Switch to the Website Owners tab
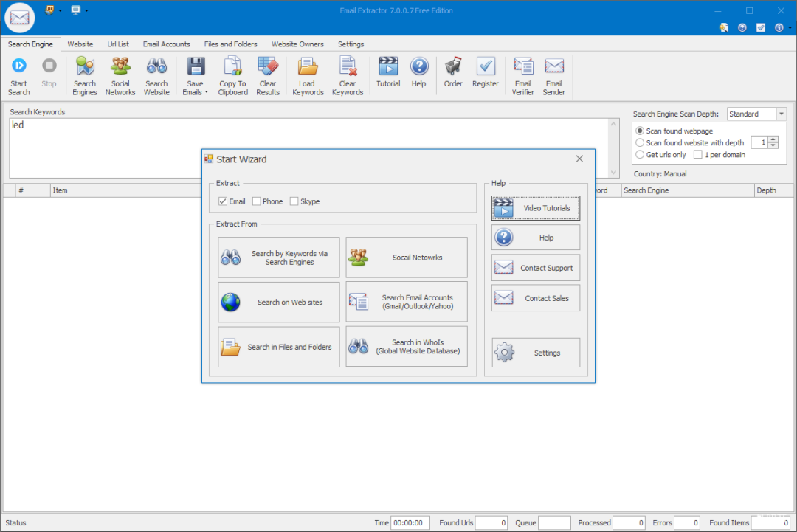This screenshot has width=797, height=532. pos(297,44)
